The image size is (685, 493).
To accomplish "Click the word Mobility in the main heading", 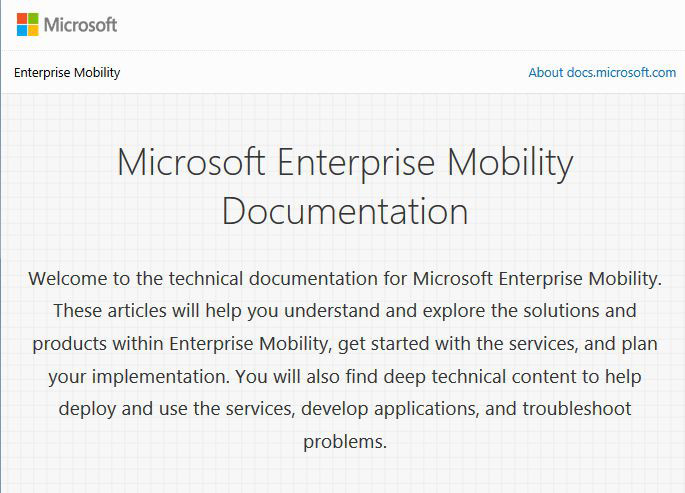I will pos(510,164).
